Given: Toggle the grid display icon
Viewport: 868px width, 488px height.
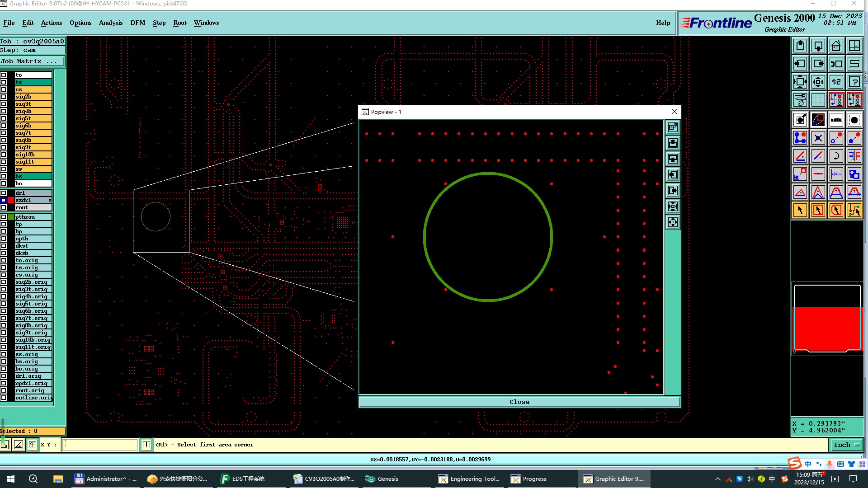Looking at the screenshot, I should click(x=818, y=100).
